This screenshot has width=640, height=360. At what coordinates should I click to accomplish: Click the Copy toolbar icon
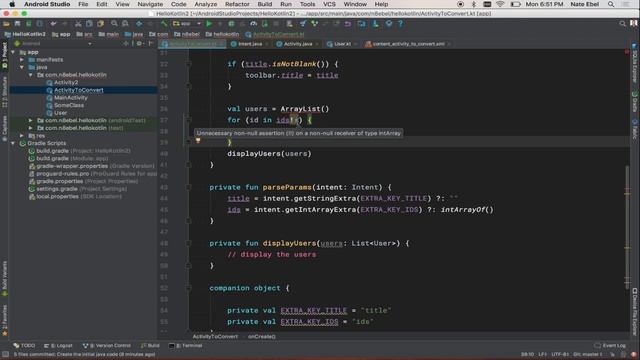click(x=89, y=24)
